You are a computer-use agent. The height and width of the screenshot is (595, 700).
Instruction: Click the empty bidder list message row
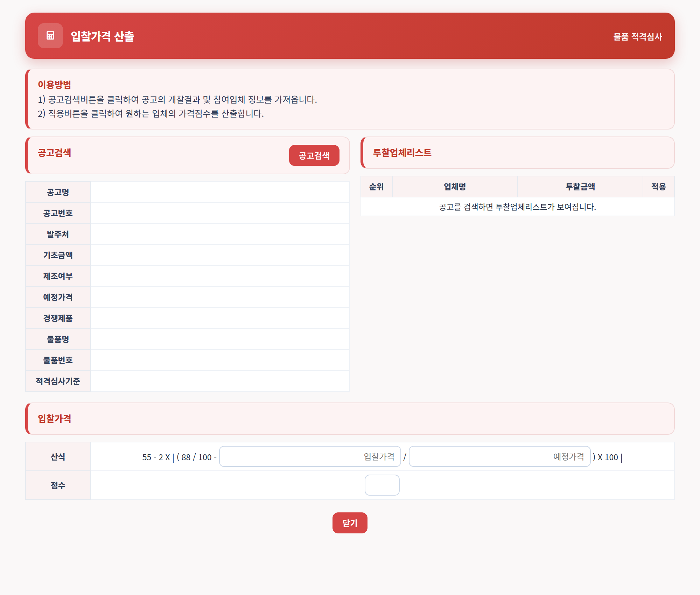(x=518, y=207)
